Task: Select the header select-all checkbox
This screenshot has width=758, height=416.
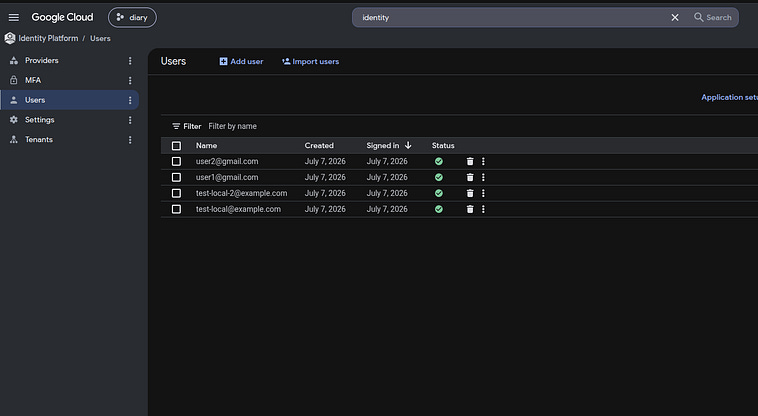Action: [176, 145]
